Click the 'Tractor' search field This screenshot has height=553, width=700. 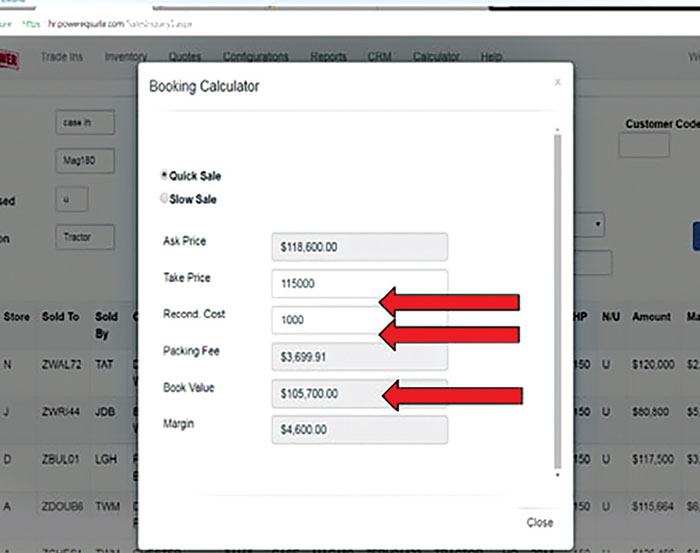85,237
